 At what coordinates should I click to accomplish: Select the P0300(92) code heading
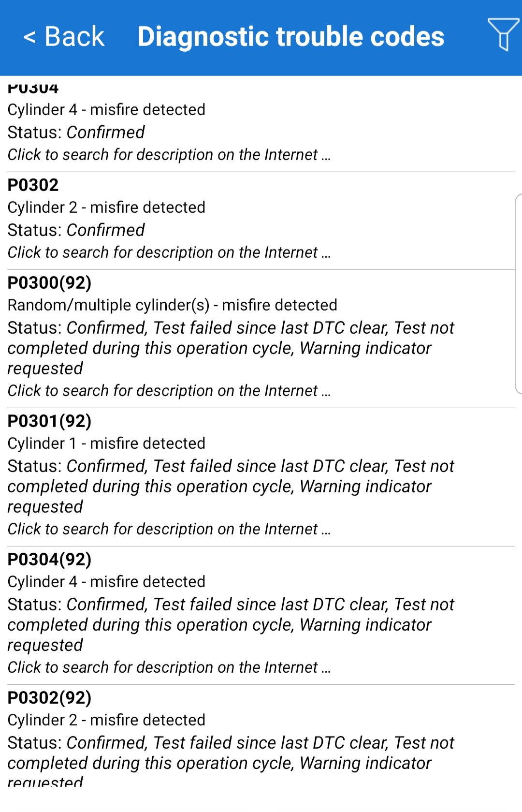coord(49,283)
